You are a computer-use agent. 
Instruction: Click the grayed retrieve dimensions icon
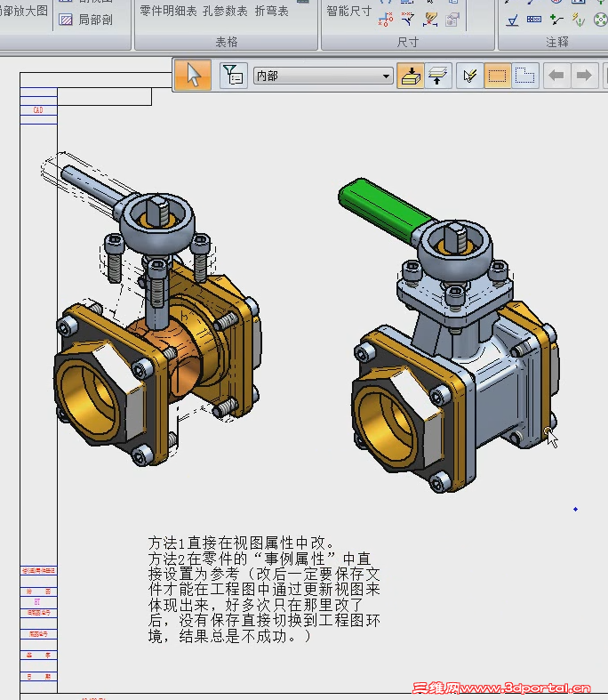tap(452, 20)
